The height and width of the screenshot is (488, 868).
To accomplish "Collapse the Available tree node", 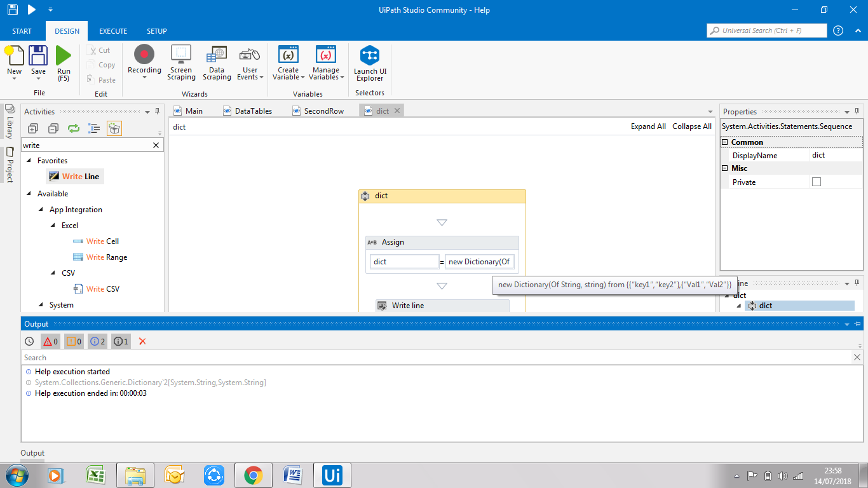I will (x=29, y=194).
